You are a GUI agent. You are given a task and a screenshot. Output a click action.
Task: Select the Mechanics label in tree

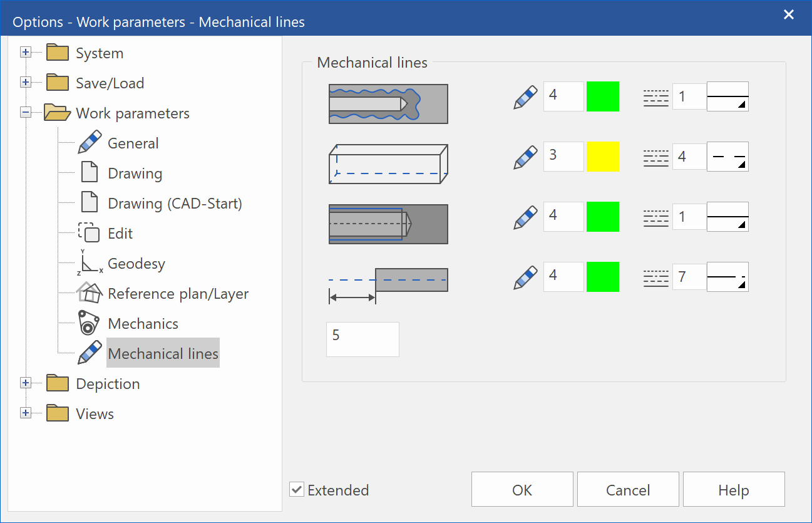[143, 324]
